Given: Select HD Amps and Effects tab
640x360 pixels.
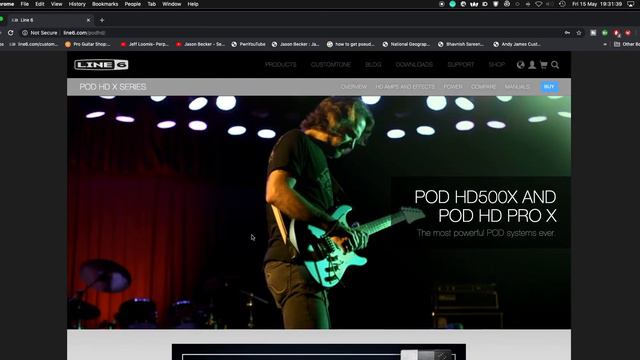Looking at the screenshot, I should pyautogui.click(x=405, y=87).
